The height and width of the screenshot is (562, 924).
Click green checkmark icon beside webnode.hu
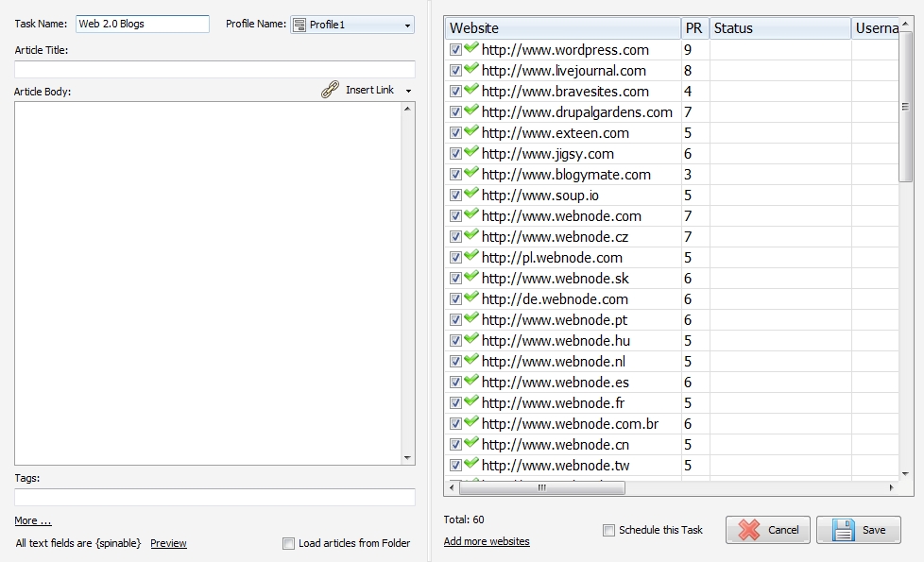click(471, 338)
